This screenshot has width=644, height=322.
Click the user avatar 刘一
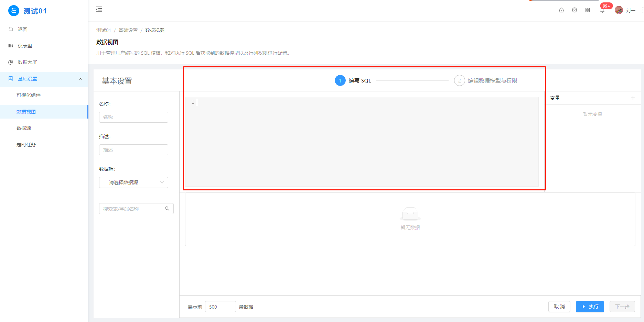[619, 10]
